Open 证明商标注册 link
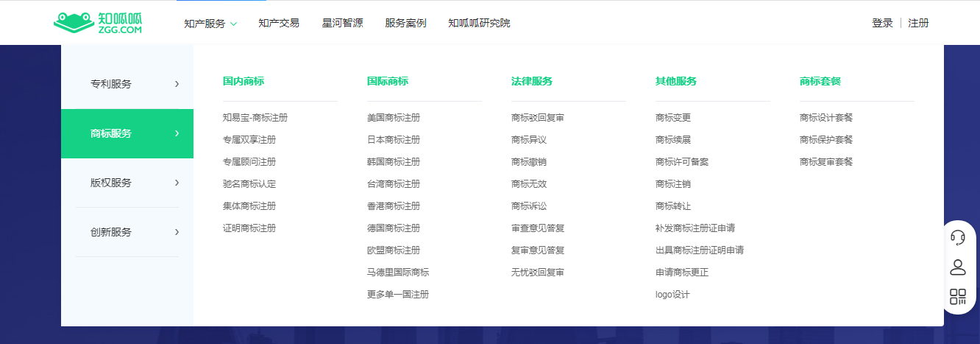Viewport: 980px width, 344px height. point(249,228)
